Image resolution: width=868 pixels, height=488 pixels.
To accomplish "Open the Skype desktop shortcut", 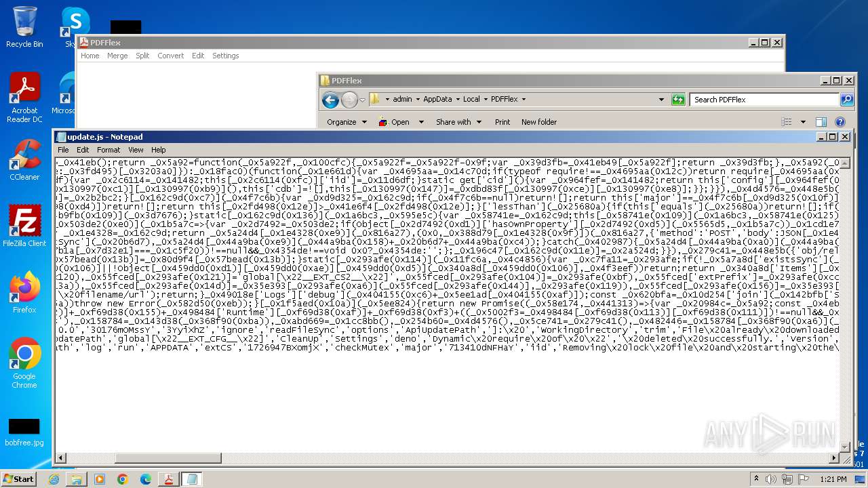I will tap(73, 27).
